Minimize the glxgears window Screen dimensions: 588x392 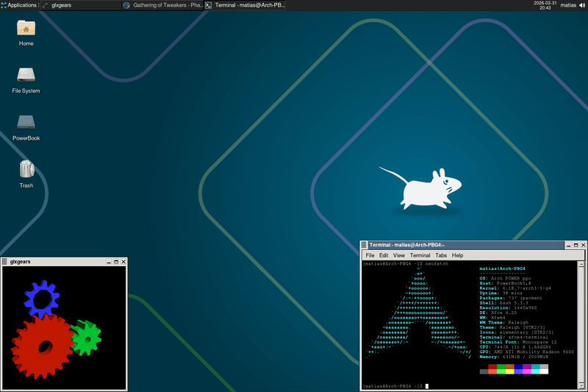pos(109,262)
